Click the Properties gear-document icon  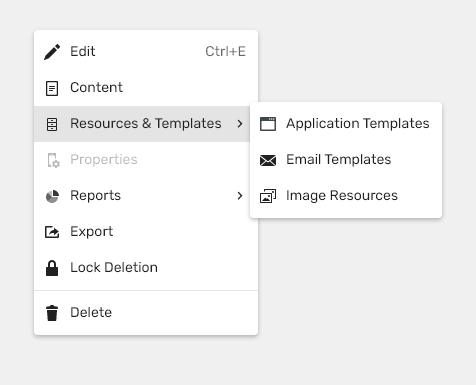53,160
